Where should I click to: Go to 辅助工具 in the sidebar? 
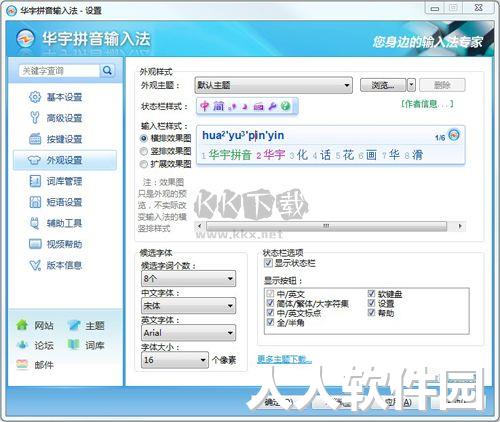(x=64, y=223)
